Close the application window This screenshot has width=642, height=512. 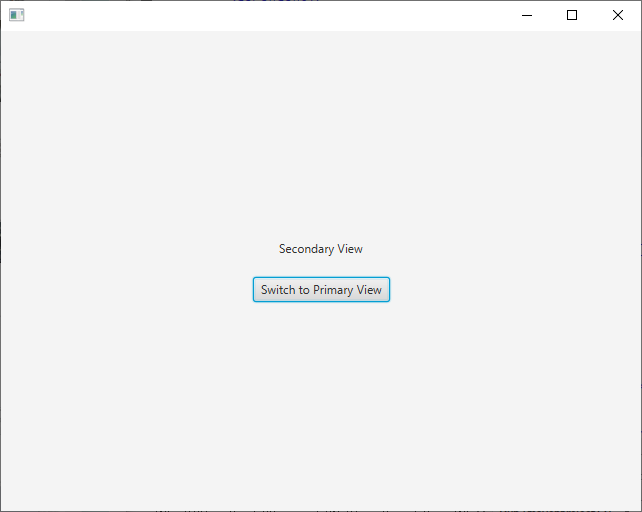pyautogui.click(x=617, y=16)
